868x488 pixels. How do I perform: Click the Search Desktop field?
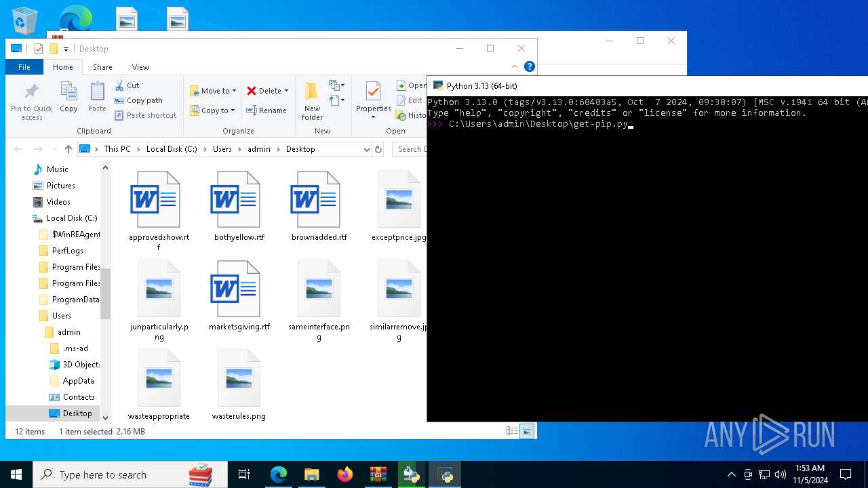coord(410,149)
